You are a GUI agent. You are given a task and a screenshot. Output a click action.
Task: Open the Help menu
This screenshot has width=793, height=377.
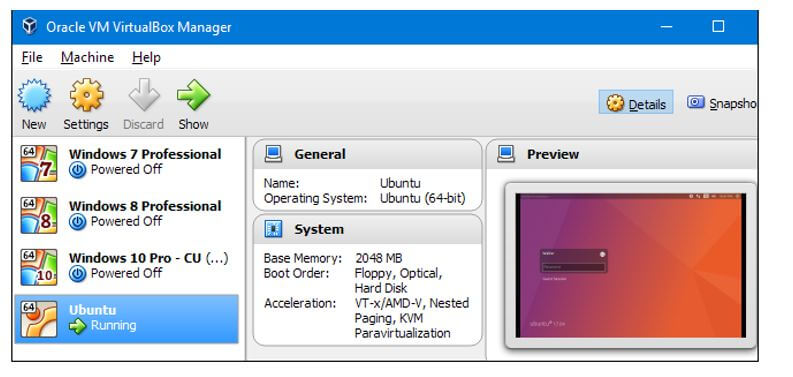coord(146,58)
